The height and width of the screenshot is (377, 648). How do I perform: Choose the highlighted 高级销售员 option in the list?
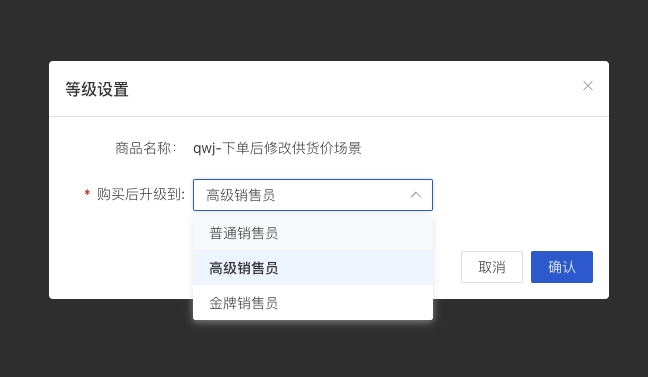tap(313, 268)
